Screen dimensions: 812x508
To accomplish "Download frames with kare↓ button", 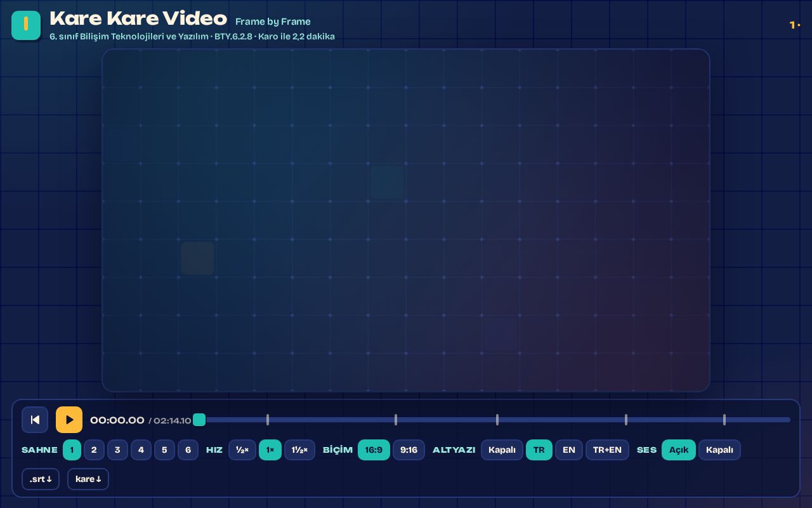I will [88, 479].
